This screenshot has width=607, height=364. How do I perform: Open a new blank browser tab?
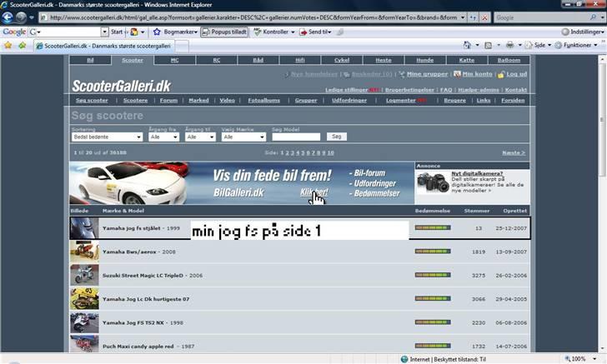(183, 46)
